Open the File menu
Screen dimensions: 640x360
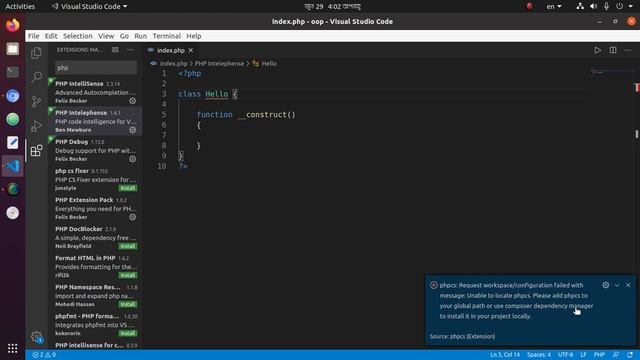click(33, 36)
